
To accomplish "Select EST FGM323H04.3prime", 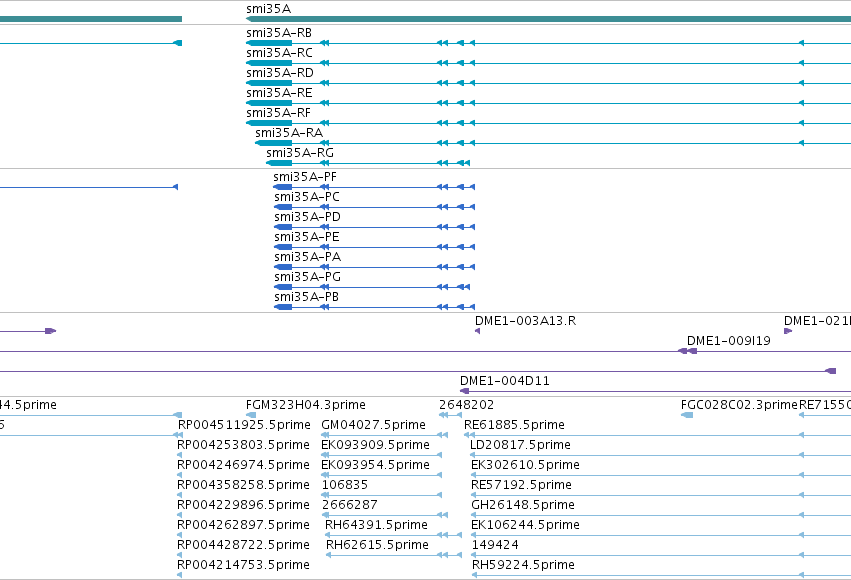I will tap(306, 405).
